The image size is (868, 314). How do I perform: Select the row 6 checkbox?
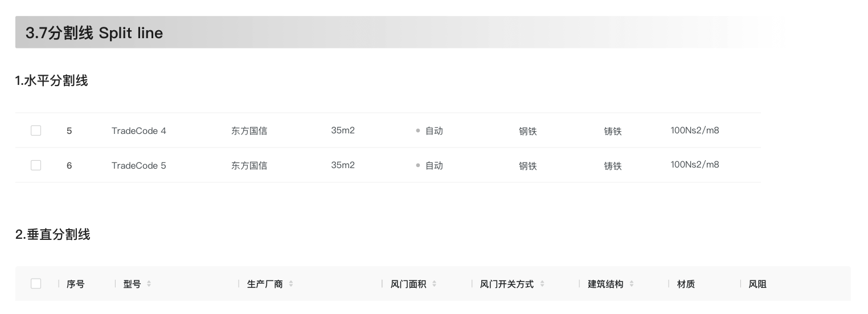coord(36,165)
